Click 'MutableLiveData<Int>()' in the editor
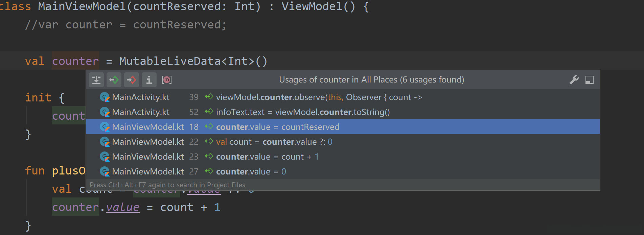644x235 pixels. pos(193,61)
